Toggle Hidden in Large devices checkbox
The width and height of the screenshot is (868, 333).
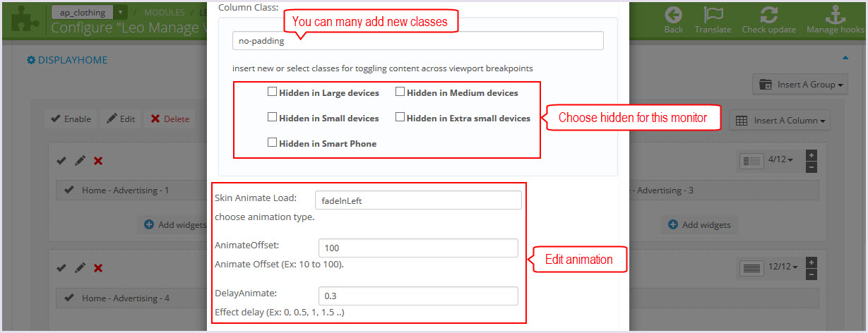272,92
